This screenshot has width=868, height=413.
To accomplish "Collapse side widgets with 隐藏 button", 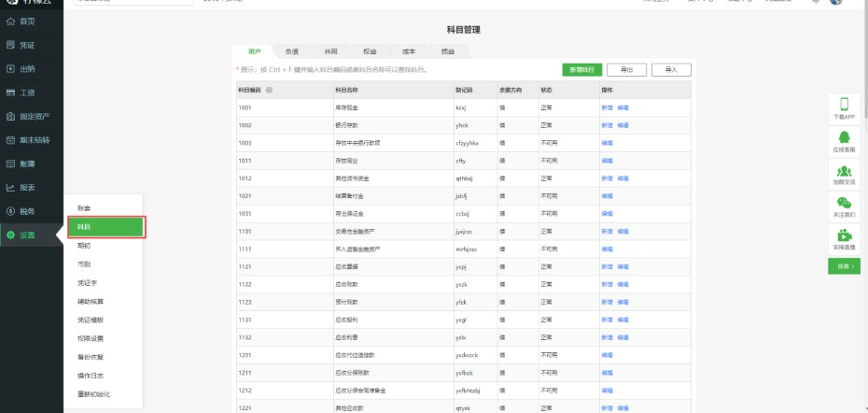I will [844, 266].
